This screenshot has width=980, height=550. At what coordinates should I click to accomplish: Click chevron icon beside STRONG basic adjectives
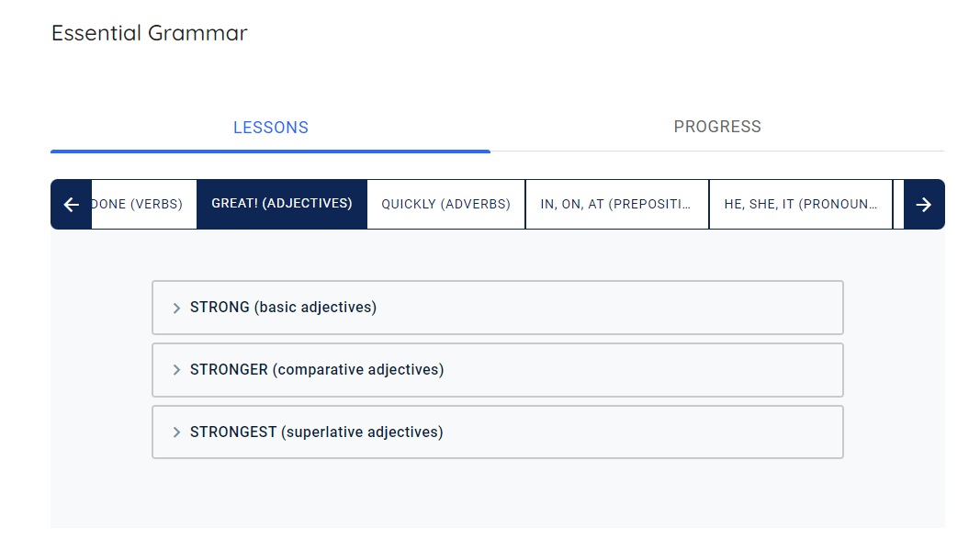click(176, 309)
